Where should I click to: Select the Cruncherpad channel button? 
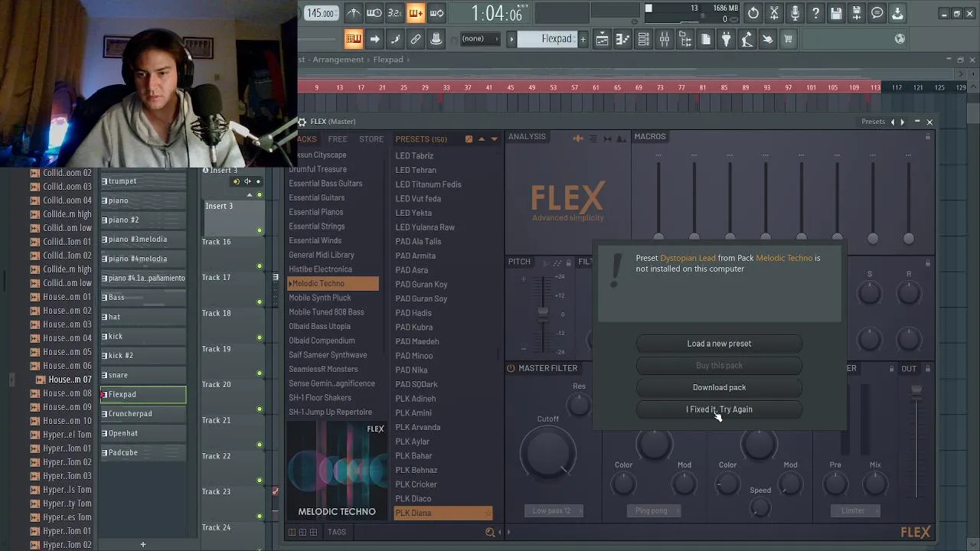point(143,414)
